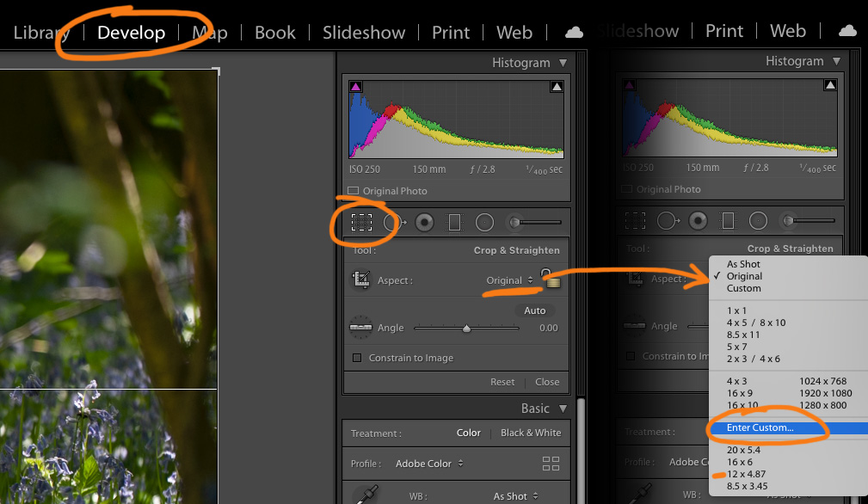The image size is (868, 504).
Task: Switch to the Library module
Action: 41,33
